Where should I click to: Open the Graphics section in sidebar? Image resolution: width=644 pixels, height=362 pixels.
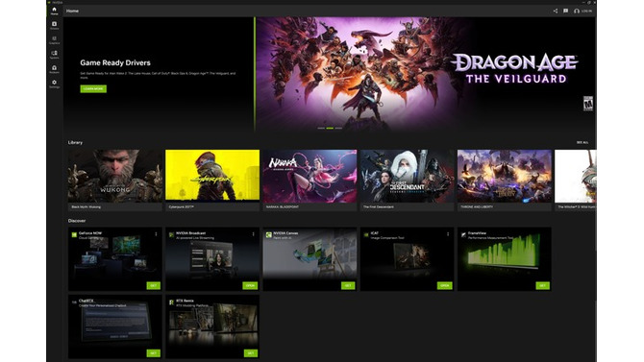point(54,39)
